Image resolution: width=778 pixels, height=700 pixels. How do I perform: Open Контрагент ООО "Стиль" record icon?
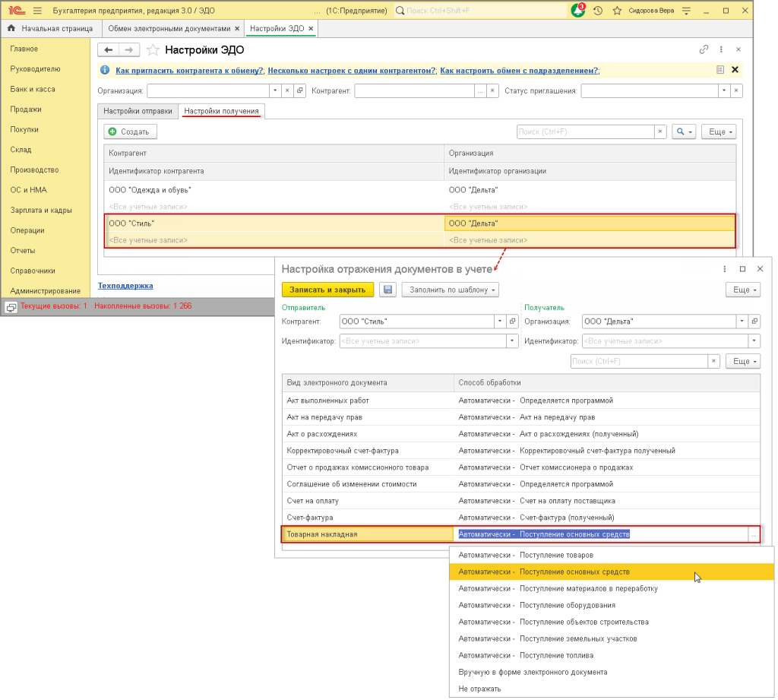514,321
